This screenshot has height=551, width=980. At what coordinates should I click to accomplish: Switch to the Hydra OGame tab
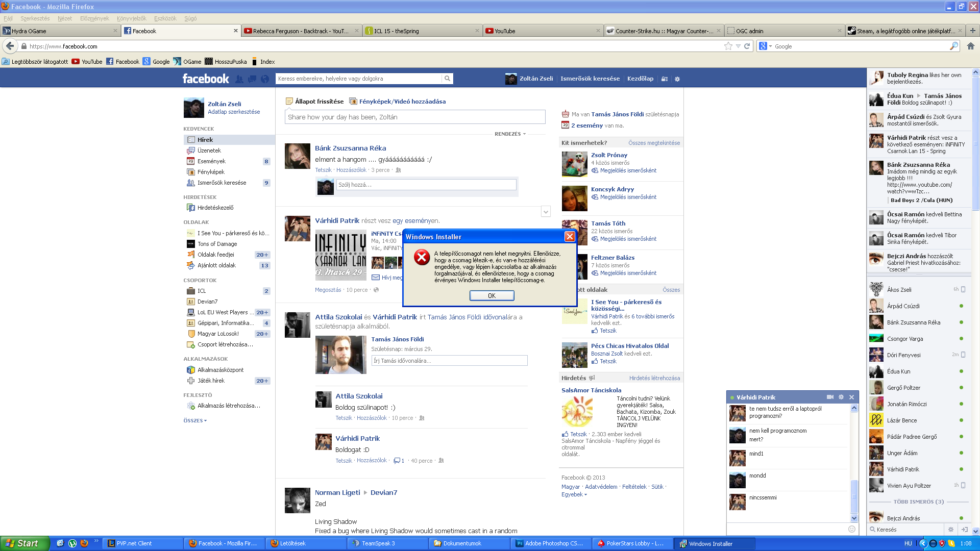[60, 31]
